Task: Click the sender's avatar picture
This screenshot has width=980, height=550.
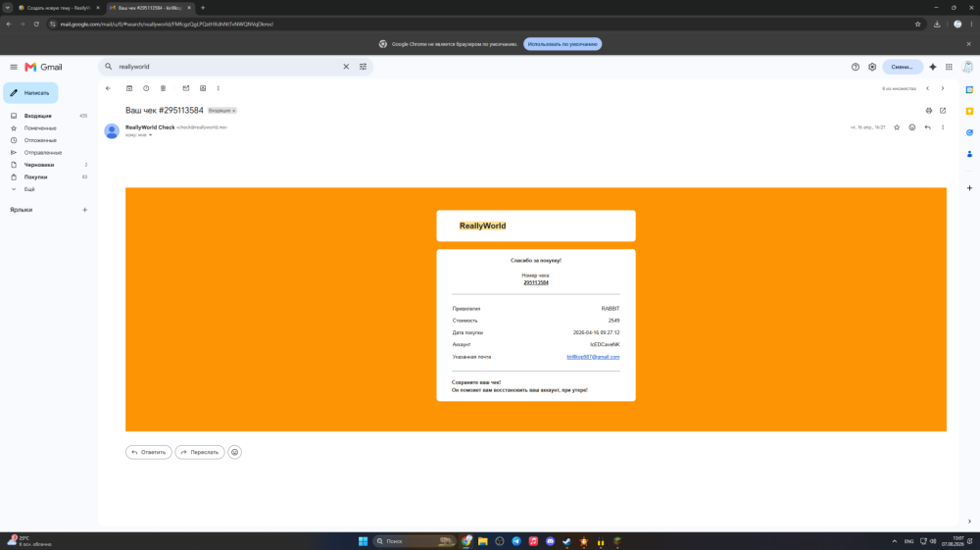Action: [112, 130]
